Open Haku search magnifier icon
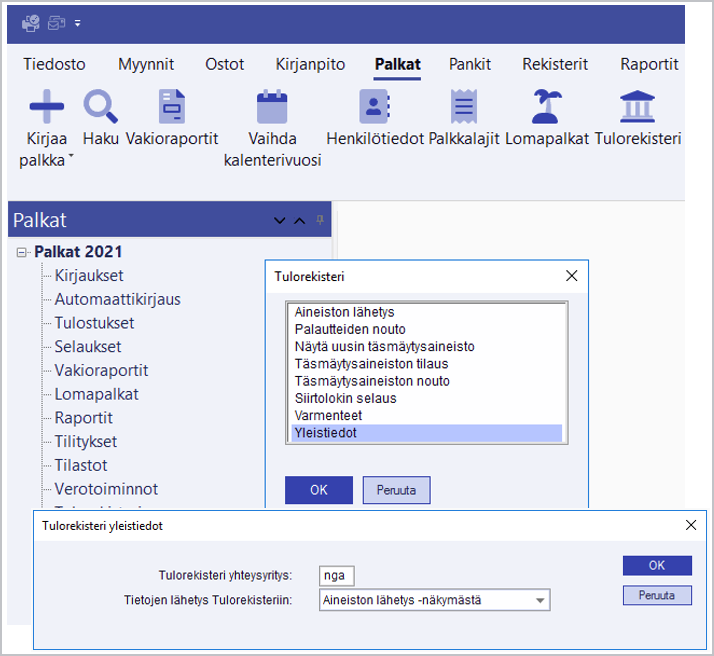Viewport: 714px width, 656px height. (x=100, y=106)
